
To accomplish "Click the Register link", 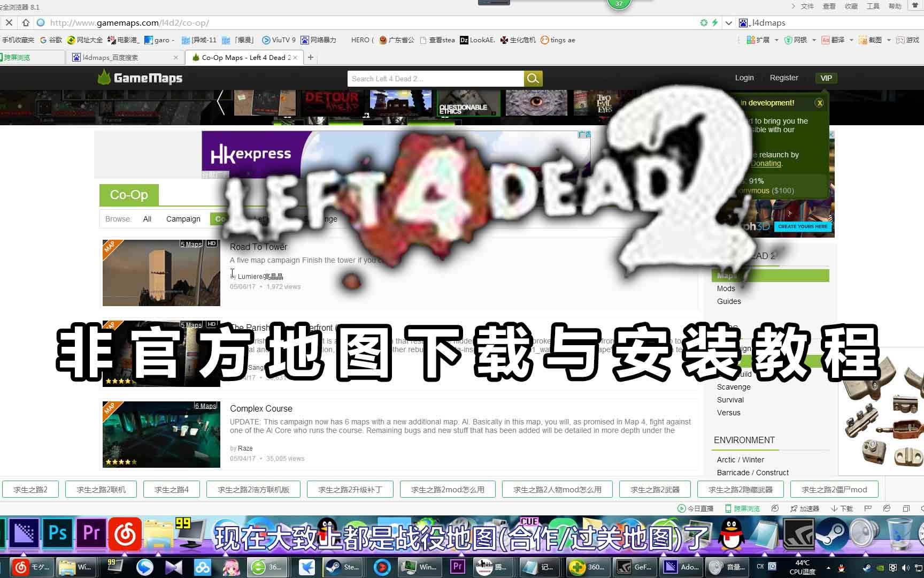I will [784, 78].
